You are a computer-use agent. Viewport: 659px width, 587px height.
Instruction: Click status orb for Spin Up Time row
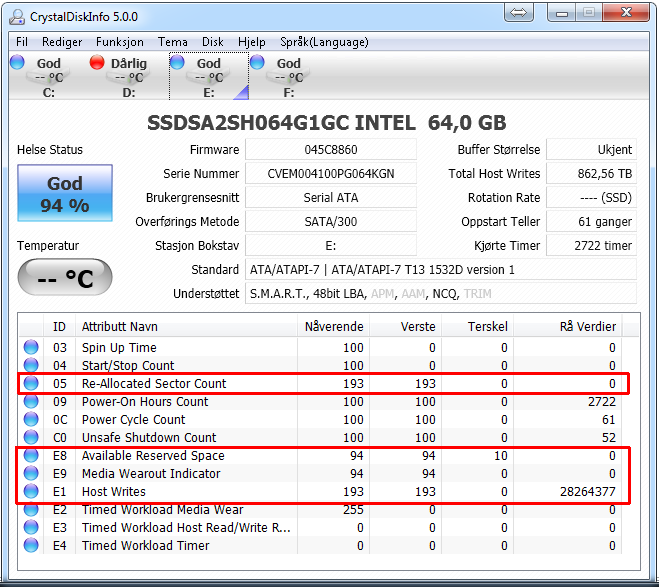(31, 347)
